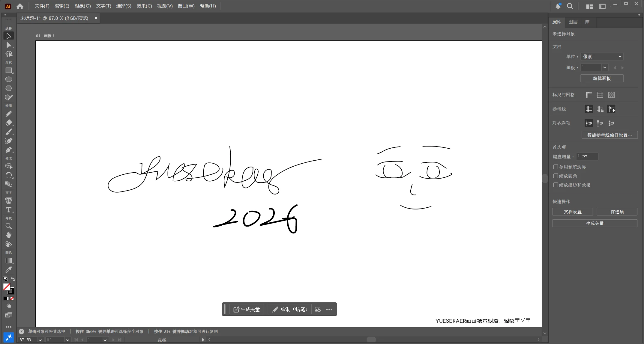The width and height of the screenshot is (644, 344).
Task: Open the artboard number dropdown in panel
Action: click(605, 67)
